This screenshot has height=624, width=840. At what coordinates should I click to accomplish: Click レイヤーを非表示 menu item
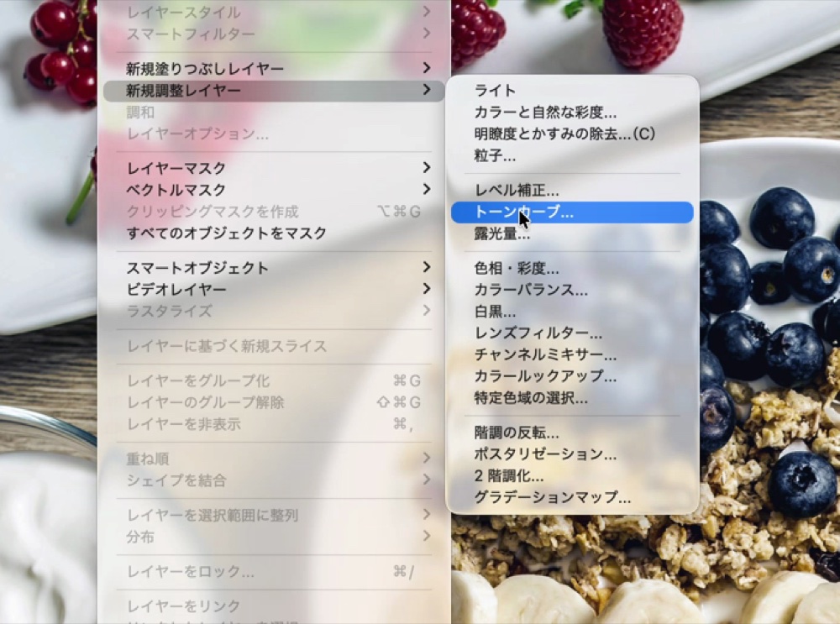[274, 424]
